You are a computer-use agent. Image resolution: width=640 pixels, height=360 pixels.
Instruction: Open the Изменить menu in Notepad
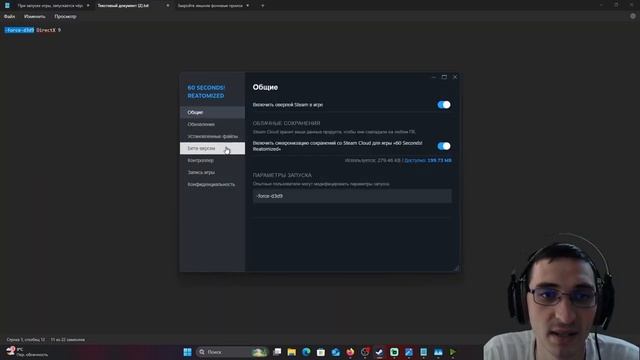[x=35, y=17]
